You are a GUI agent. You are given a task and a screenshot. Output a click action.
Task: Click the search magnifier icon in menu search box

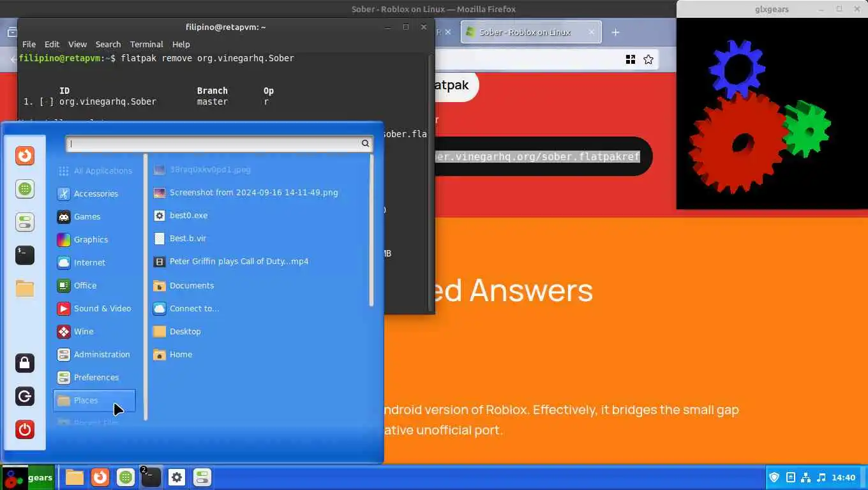365,144
